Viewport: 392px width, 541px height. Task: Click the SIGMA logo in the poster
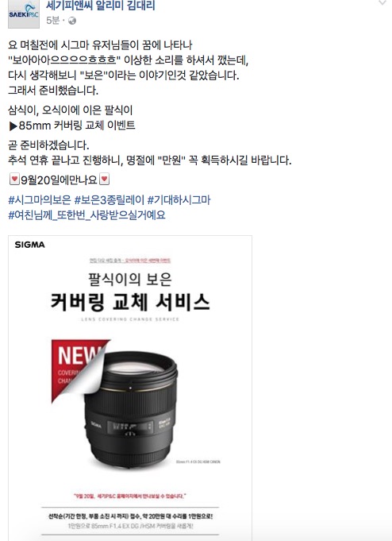29,245
